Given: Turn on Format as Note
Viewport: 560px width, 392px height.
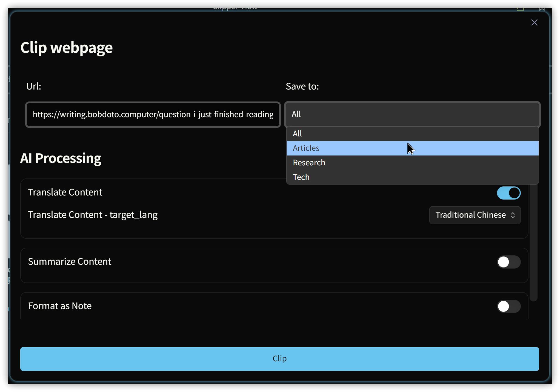Looking at the screenshot, I should click(508, 306).
